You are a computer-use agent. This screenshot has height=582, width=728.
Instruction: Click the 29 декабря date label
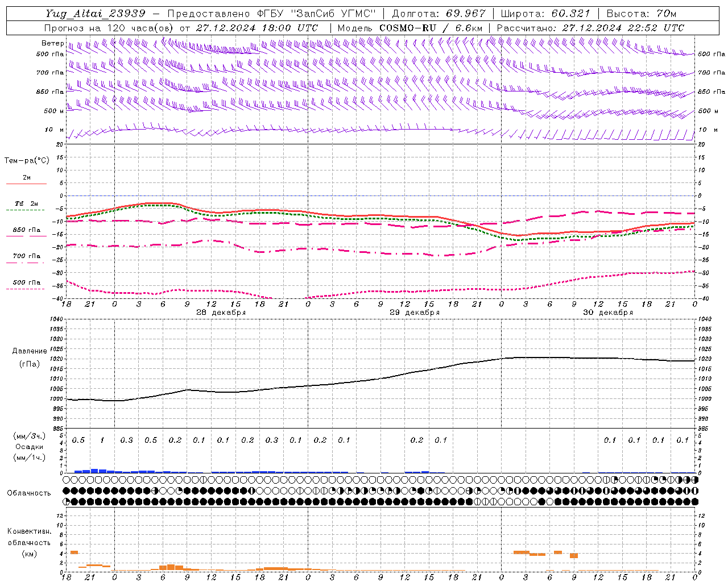(x=414, y=313)
